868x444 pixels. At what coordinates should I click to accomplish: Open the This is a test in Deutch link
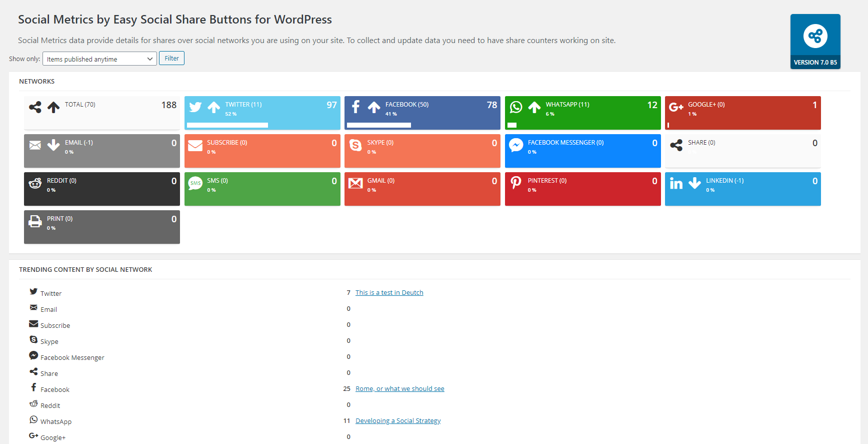click(389, 292)
